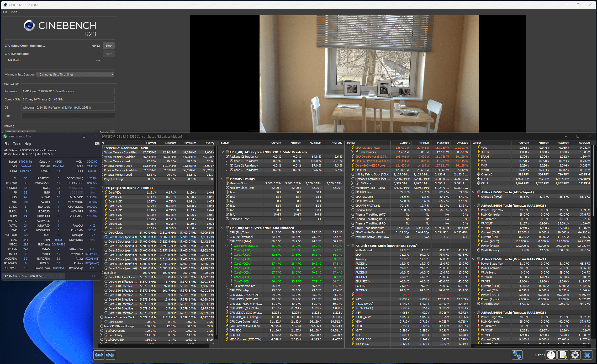Click the fan icon beside CPU1 RPM row
Image resolution: width=597 pixels, height=364 pixels.
[x=479, y=179]
